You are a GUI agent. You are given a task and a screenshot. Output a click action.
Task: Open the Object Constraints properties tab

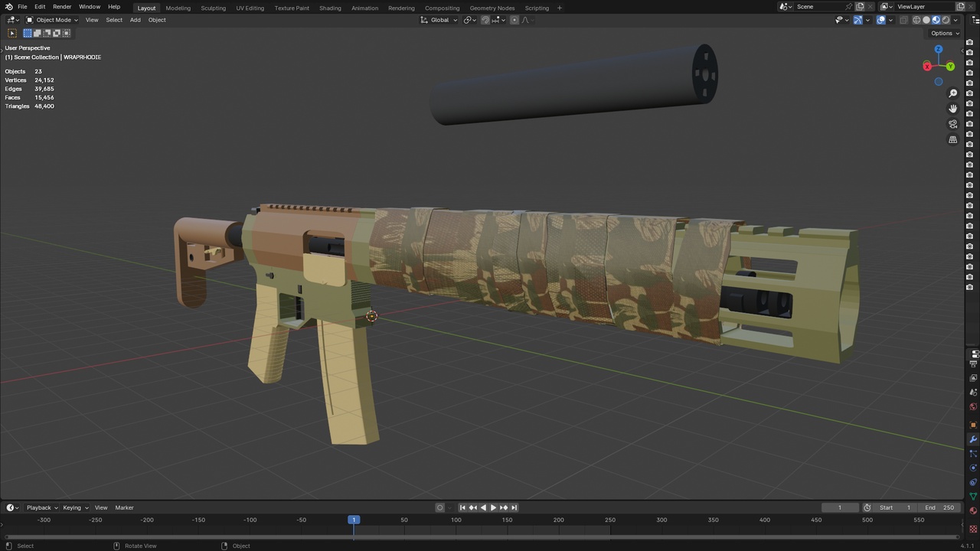click(x=974, y=482)
